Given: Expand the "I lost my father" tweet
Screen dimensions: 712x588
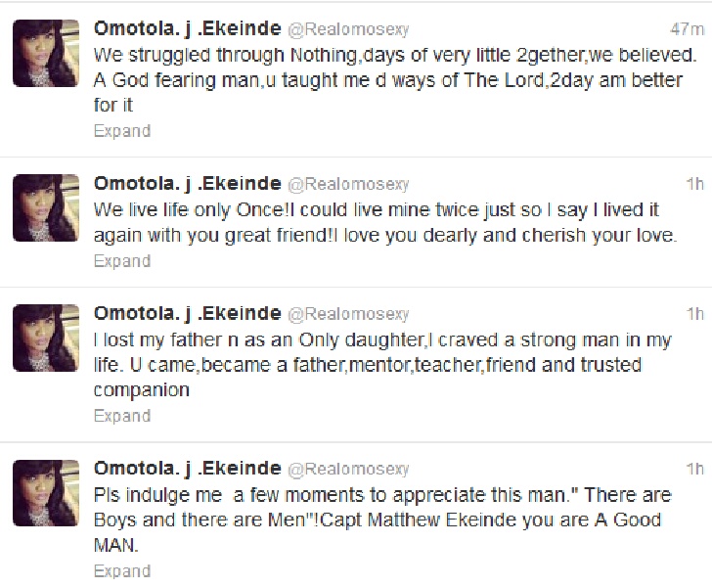Looking at the screenshot, I should coord(121,416).
